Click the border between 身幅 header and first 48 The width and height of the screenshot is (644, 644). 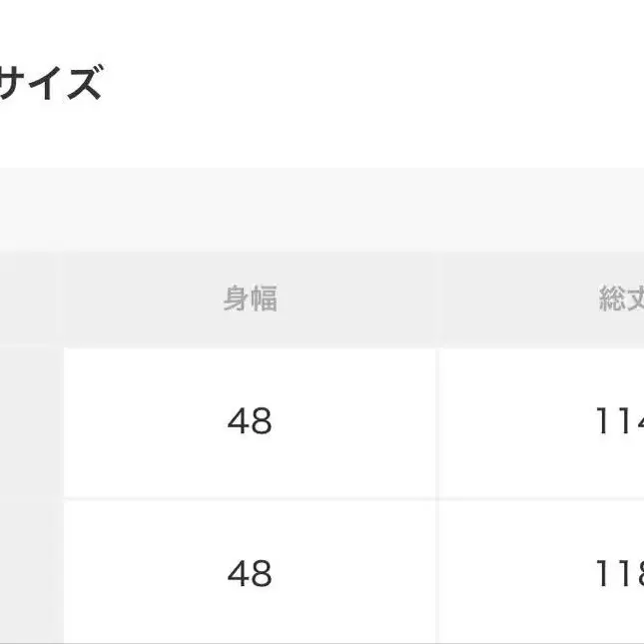click(x=250, y=348)
